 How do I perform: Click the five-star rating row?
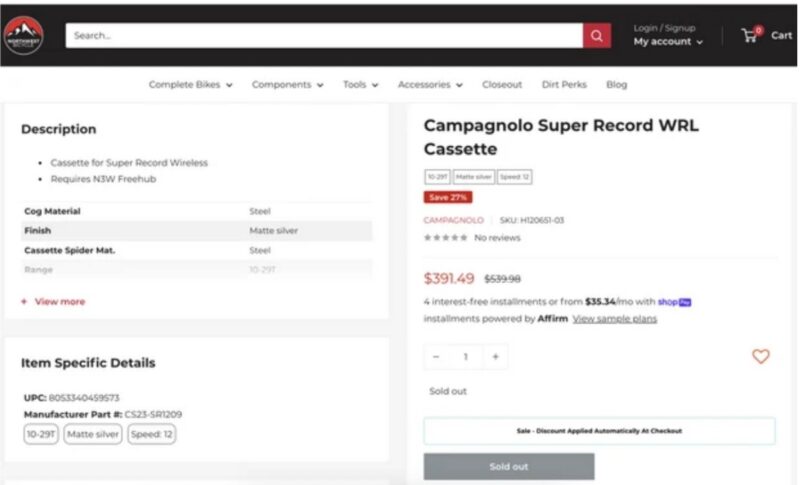tap(445, 238)
